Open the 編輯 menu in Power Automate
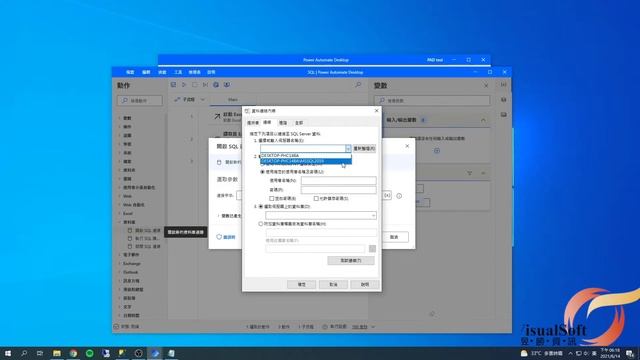The image size is (640, 360). 146,72
